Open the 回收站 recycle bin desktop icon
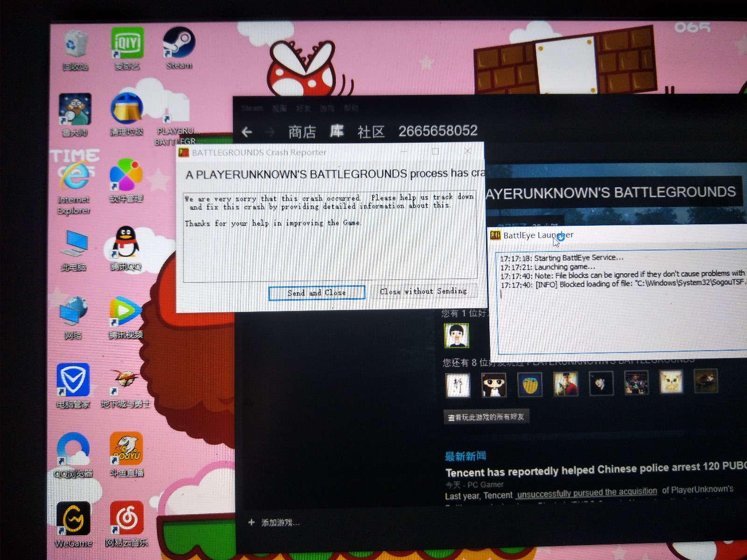 tap(75, 49)
